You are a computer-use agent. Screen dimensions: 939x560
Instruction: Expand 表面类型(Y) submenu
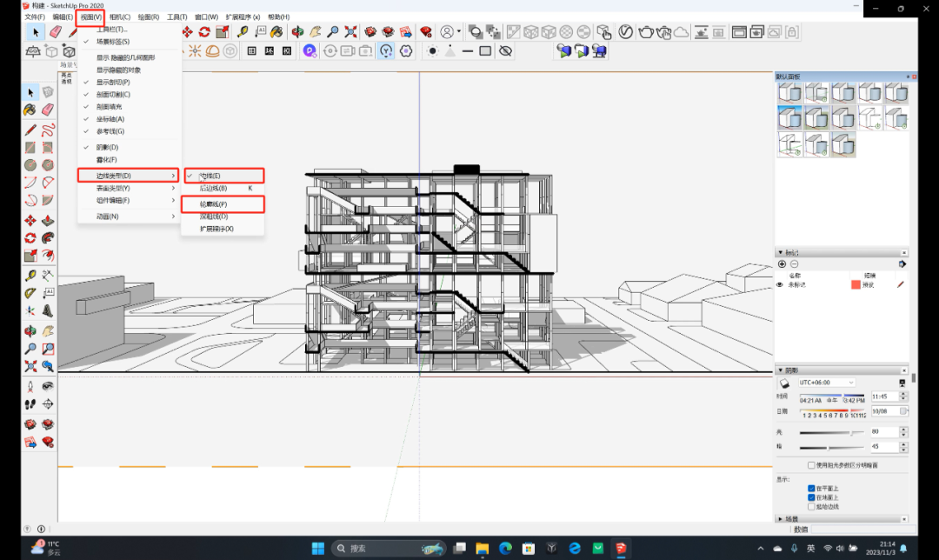130,188
